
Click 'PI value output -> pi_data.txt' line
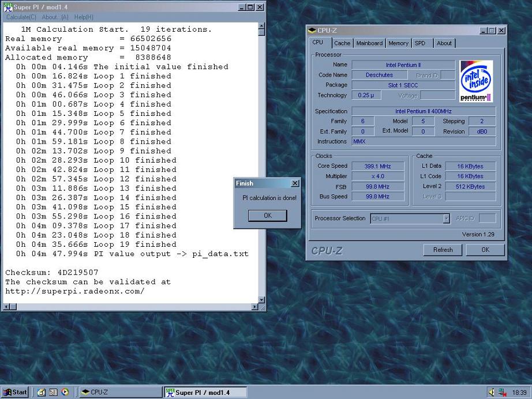pos(132,254)
